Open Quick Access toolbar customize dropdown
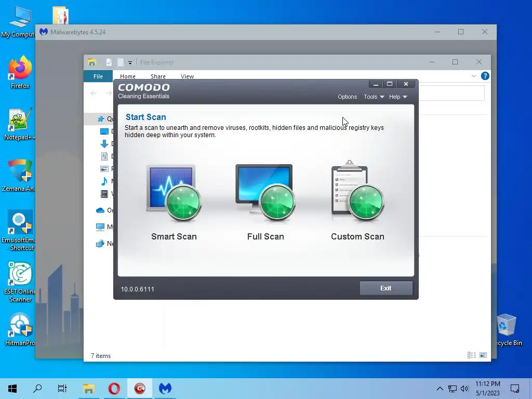Screen dimensions: 532x399 130,62
